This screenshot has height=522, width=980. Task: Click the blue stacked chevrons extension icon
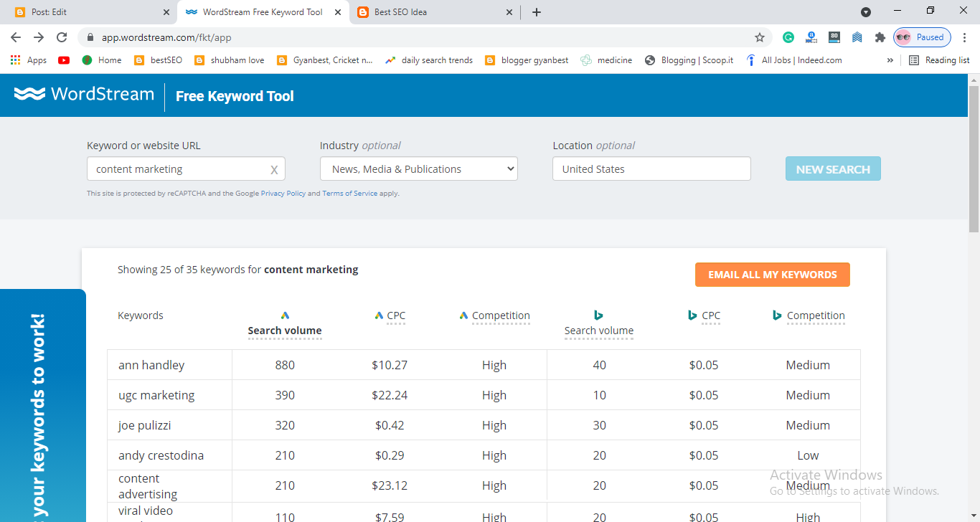click(857, 37)
